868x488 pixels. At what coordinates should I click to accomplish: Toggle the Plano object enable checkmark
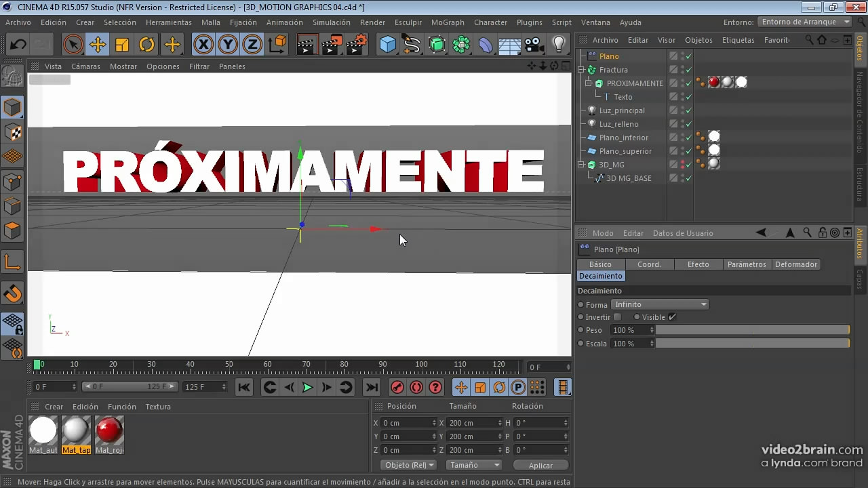688,56
